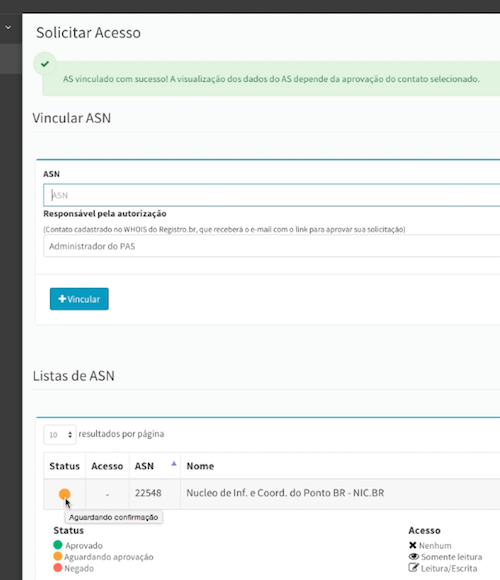Click the Leitura/Escrita edit icon
The image size is (500, 580).
pyautogui.click(x=413, y=567)
